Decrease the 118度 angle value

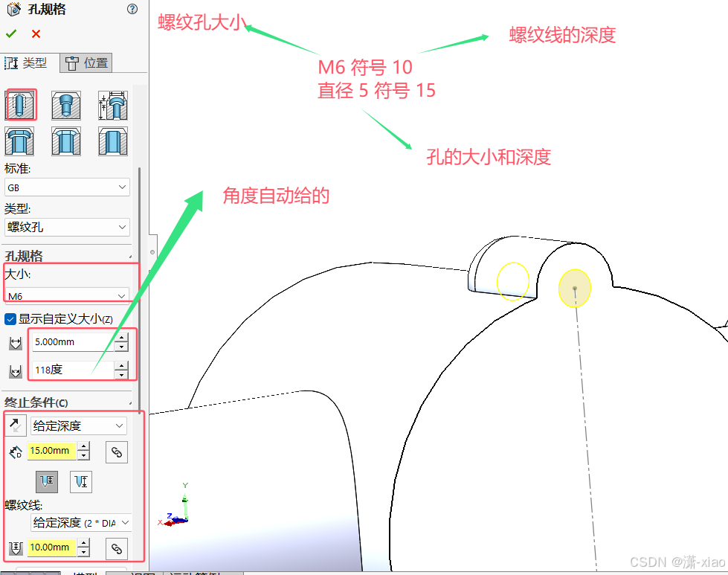121,375
